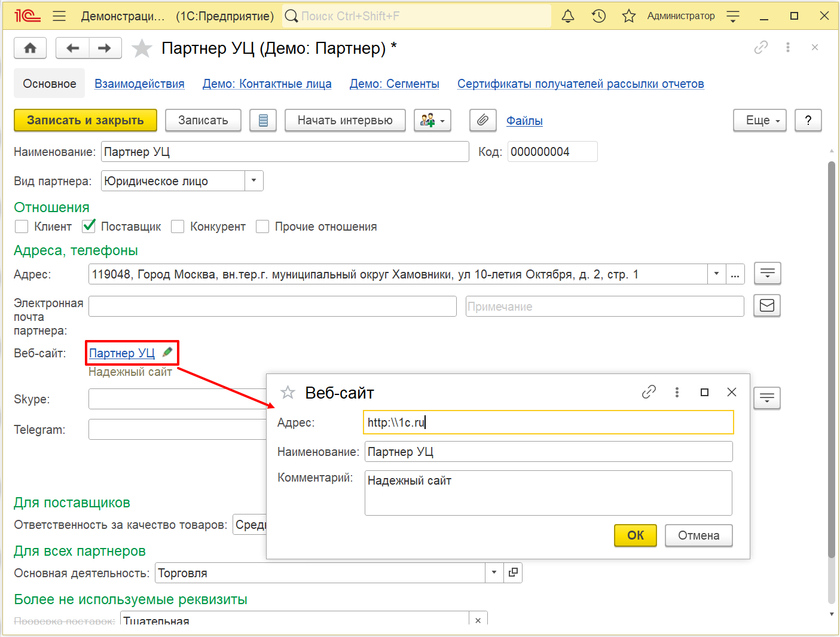Open favorites star icon in title bar
The height and width of the screenshot is (637, 840).
628,16
